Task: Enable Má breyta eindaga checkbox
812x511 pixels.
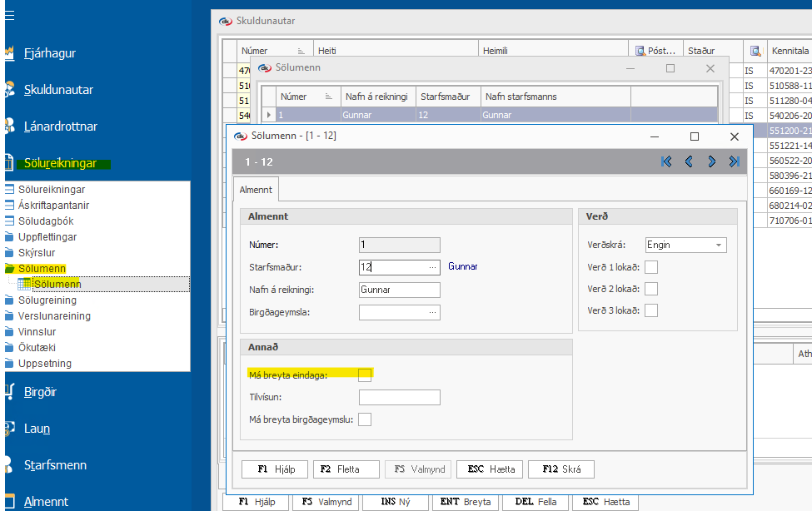Action: (365, 375)
